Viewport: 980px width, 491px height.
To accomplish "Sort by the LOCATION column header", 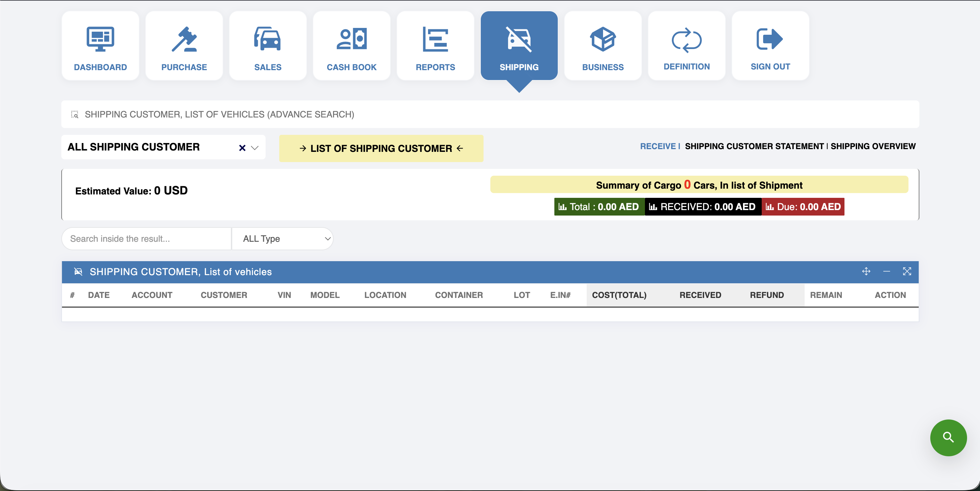I will coord(385,295).
